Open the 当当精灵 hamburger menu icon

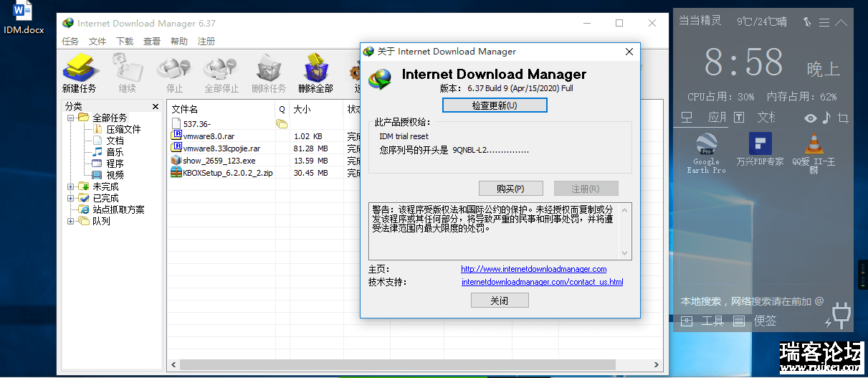pyautogui.click(x=824, y=22)
